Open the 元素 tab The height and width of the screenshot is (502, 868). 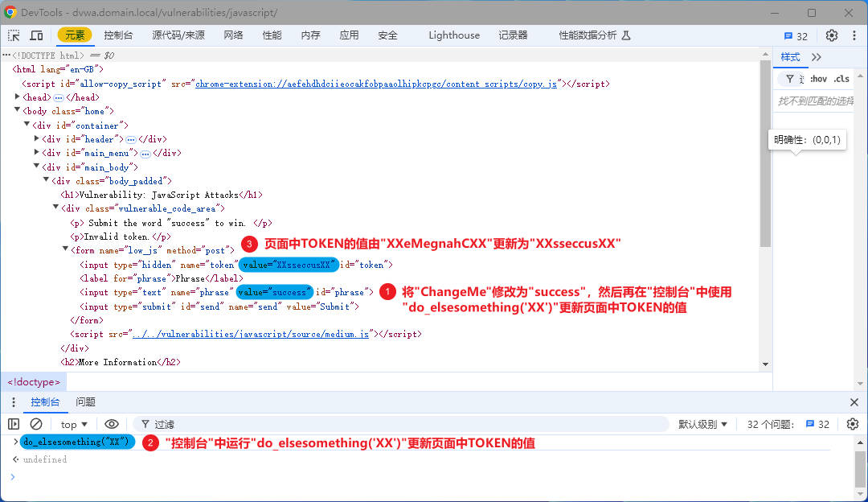[75, 35]
